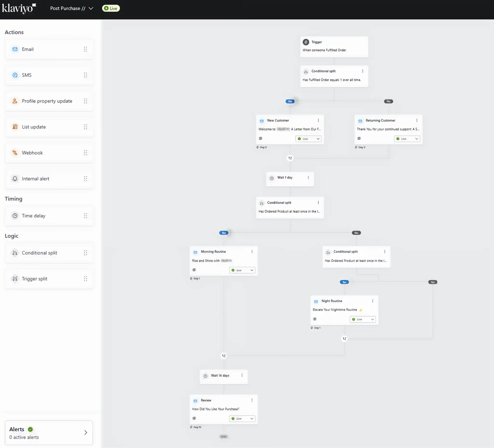This screenshot has height=448, width=494.
Task: Open the Alerts panel with 0 active alerts
Action: tap(49, 433)
